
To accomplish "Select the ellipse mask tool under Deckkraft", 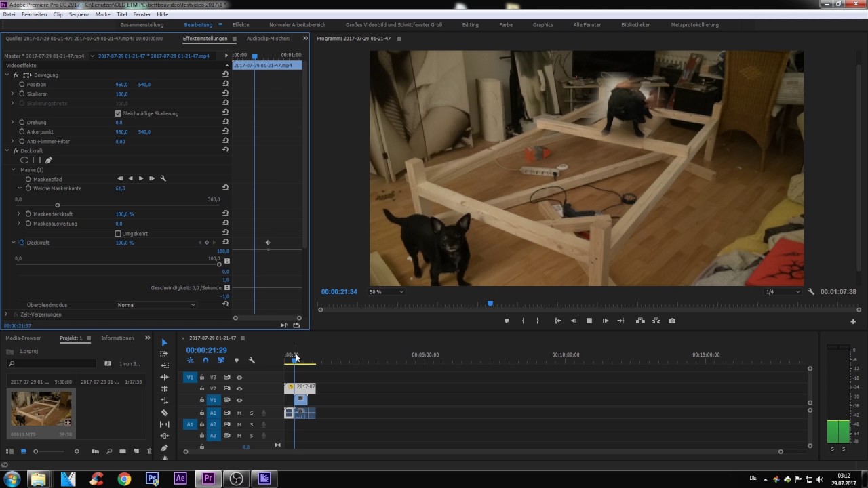I will pyautogui.click(x=24, y=160).
